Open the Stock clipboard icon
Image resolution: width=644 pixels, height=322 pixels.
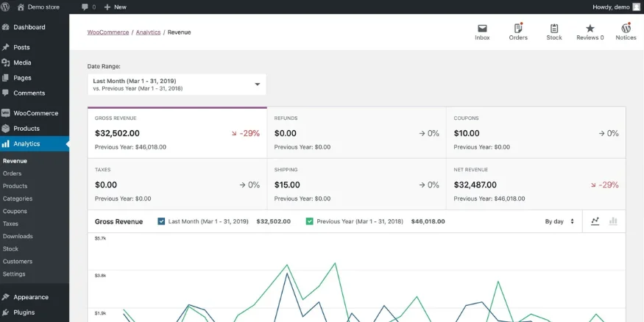(x=554, y=28)
